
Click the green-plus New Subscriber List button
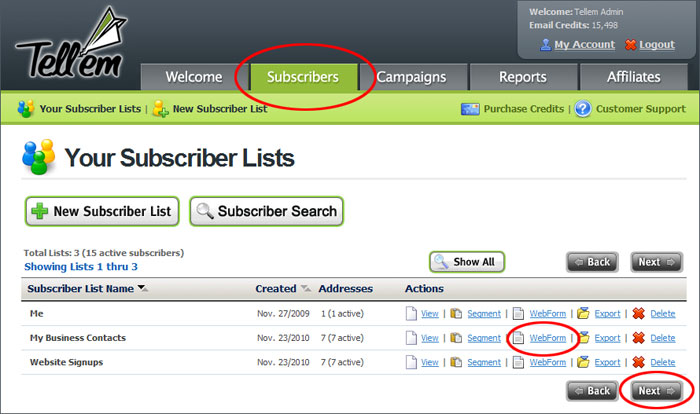point(102,211)
